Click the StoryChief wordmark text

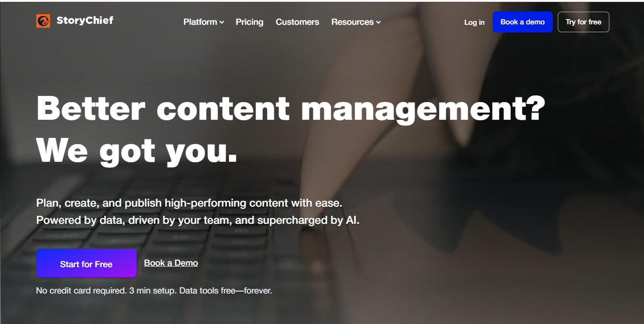pyautogui.click(x=85, y=21)
